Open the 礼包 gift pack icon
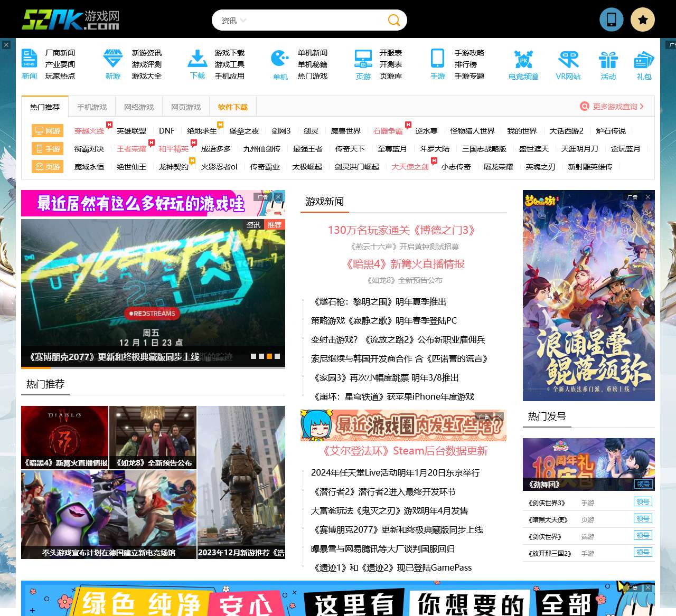Image resolution: width=676 pixels, height=616 pixels. [x=644, y=65]
